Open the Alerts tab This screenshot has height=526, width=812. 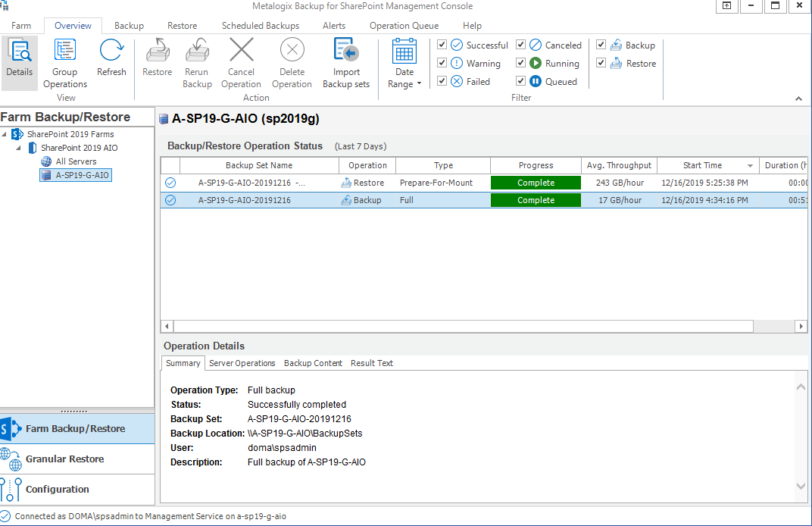[x=334, y=26]
